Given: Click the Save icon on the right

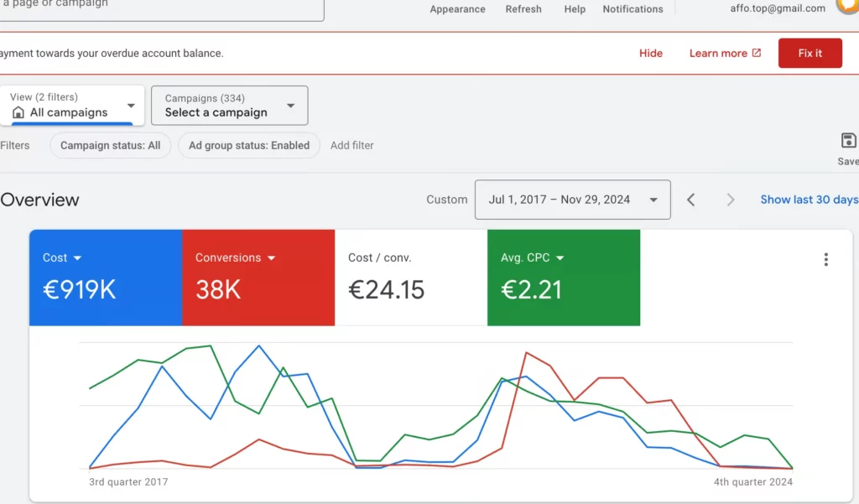Looking at the screenshot, I should point(848,141).
